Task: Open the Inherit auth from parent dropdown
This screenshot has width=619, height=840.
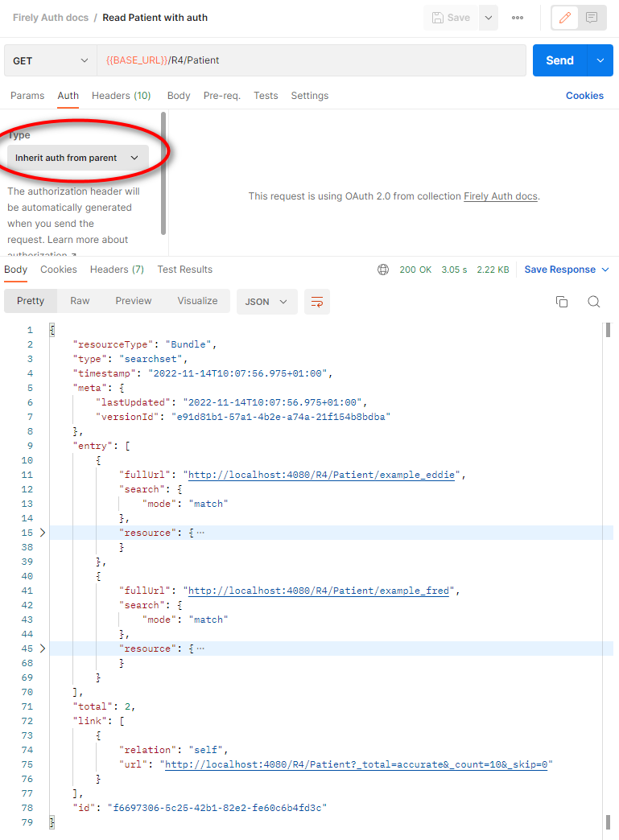Action: click(x=78, y=158)
